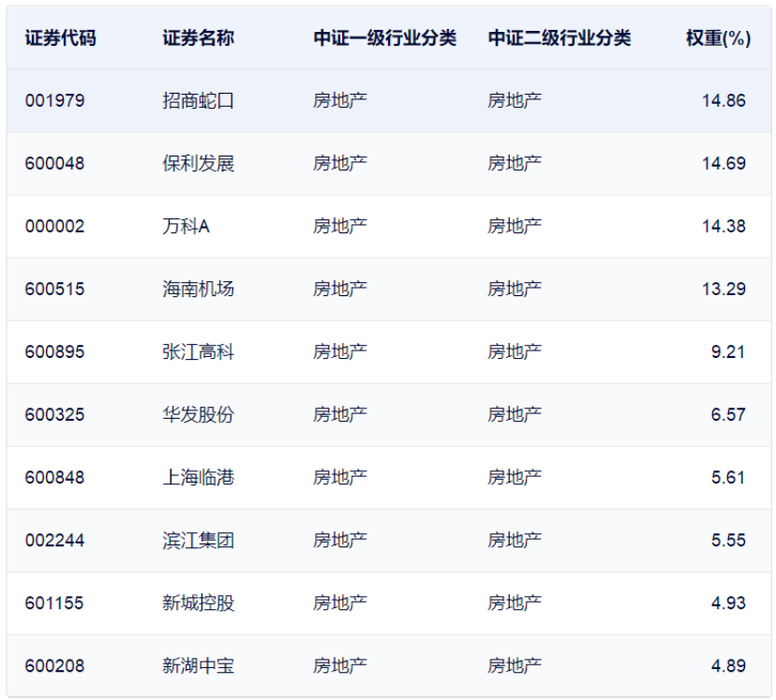Select security code 000002
The height and width of the screenshot is (700, 776).
55,227
